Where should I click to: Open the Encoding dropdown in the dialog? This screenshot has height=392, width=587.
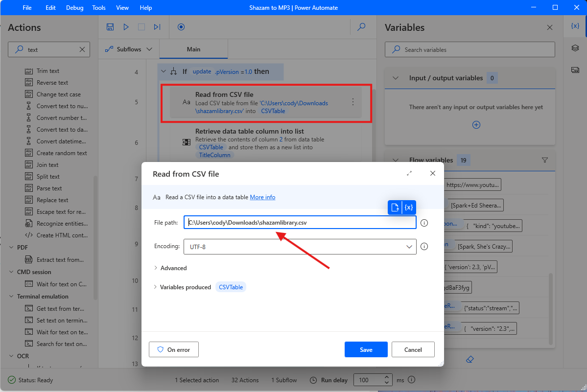(x=410, y=247)
